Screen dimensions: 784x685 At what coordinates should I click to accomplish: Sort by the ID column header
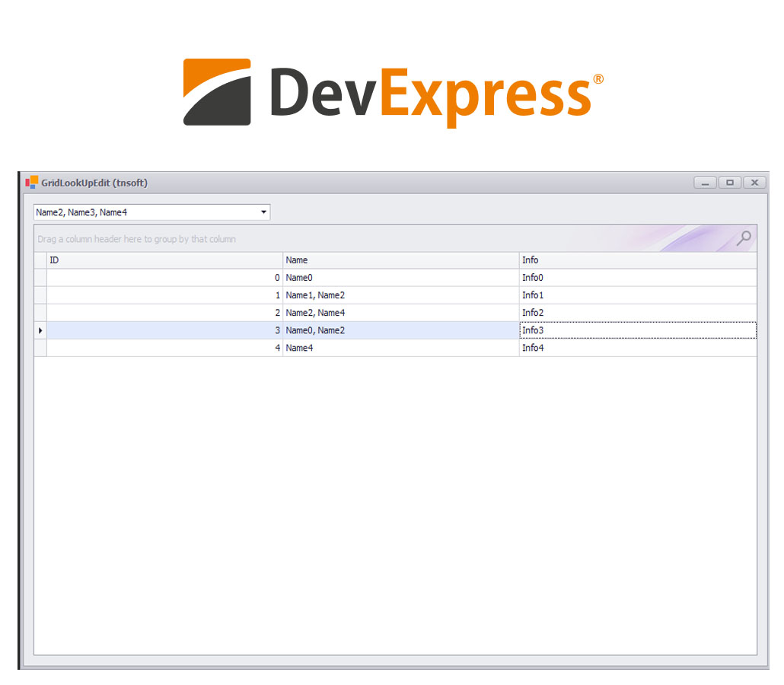(x=164, y=260)
